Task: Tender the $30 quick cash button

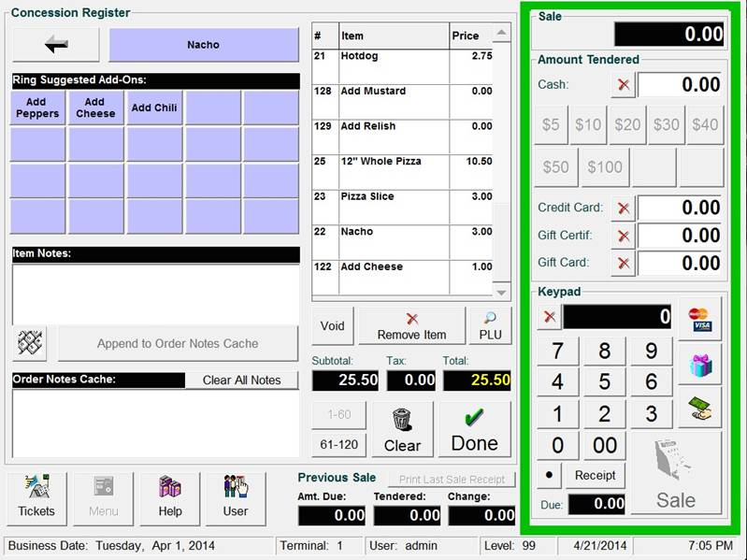Action: [x=666, y=124]
